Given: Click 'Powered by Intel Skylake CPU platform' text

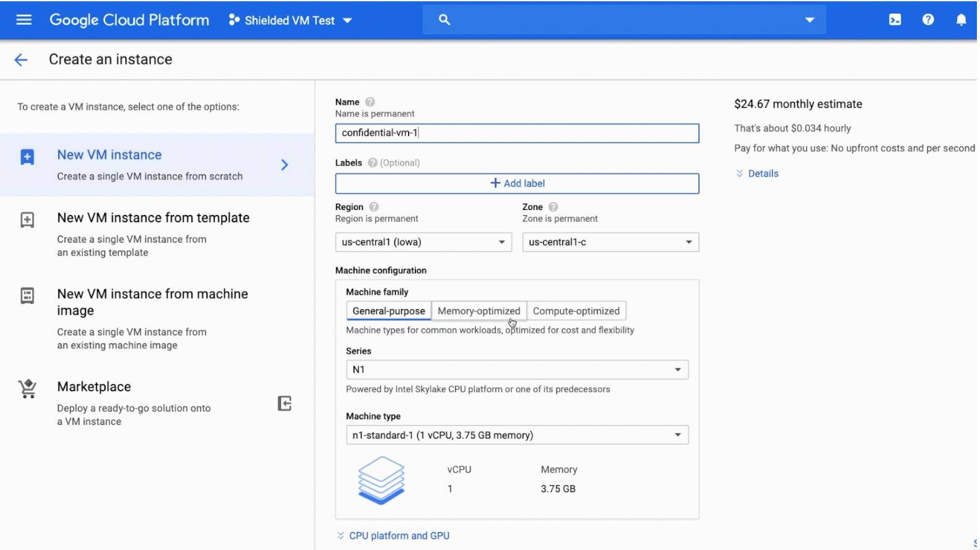Looking at the screenshot, I should pos(478,390).
